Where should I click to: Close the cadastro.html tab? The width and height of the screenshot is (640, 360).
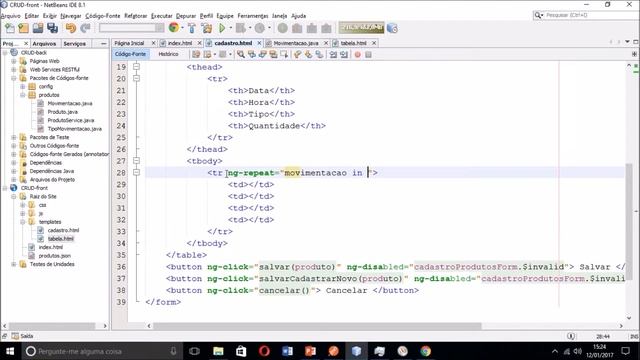pos(259,43)
